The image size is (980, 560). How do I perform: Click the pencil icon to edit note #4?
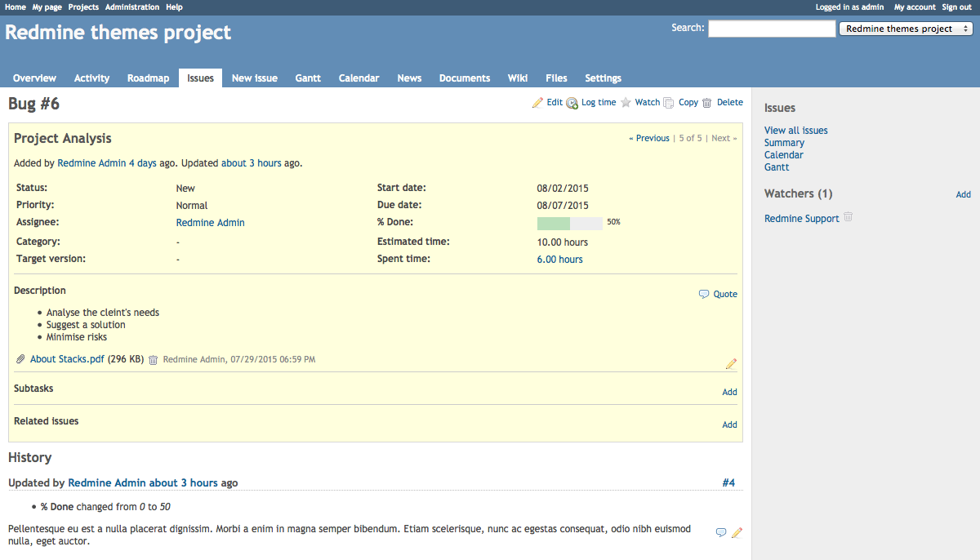point(737,532)
